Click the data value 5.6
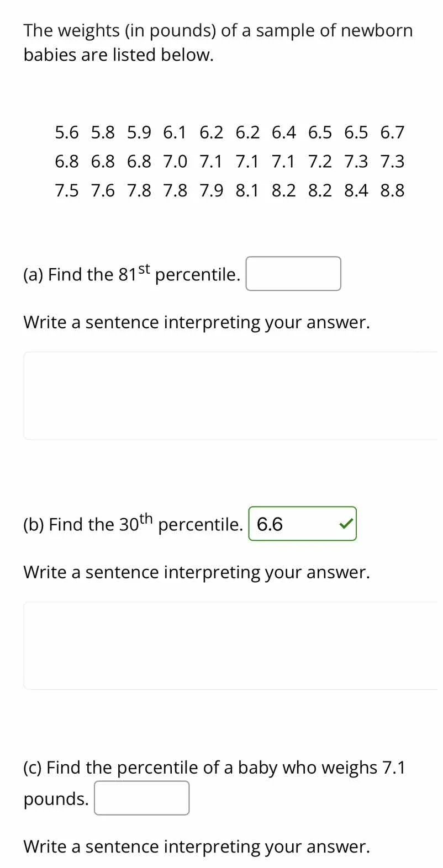 click(x=67, y=132)
